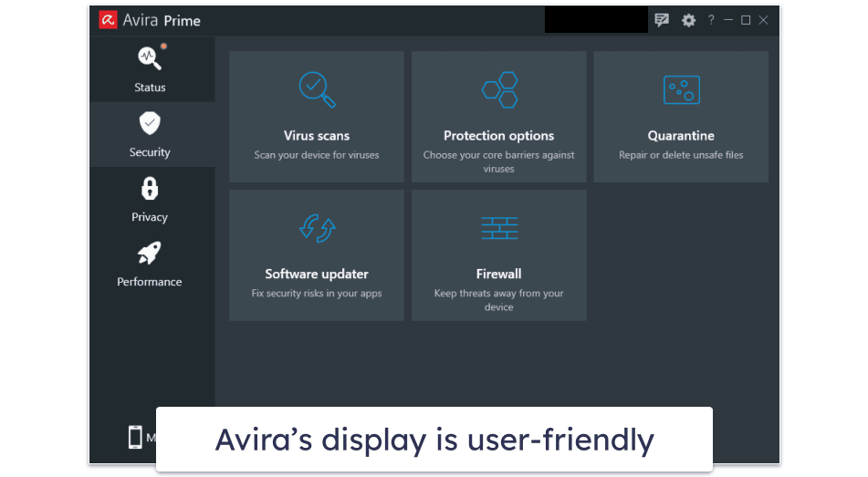
Task: Click 'Fix security risks in your apps'
Action: (317, 294)
